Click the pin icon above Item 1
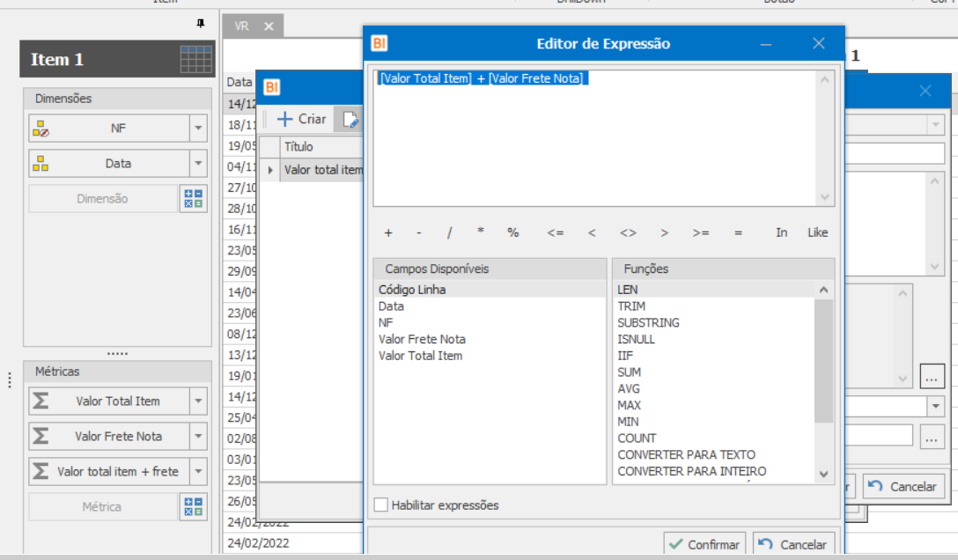This screenshot has height=560, width=958. coord(201,23)
